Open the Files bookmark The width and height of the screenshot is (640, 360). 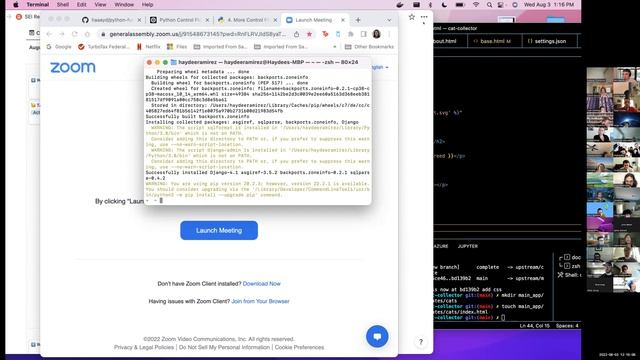(177, 47)
